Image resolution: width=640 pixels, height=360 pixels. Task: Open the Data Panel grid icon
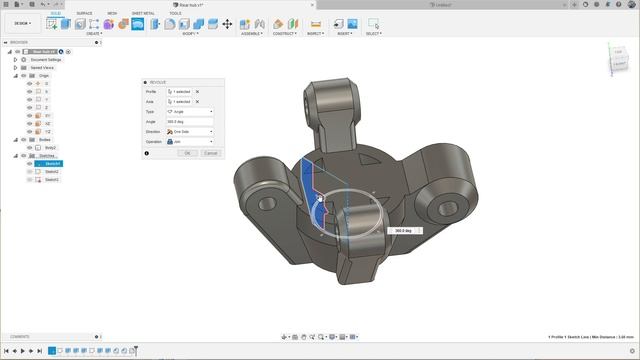click(x=6, y=4)
